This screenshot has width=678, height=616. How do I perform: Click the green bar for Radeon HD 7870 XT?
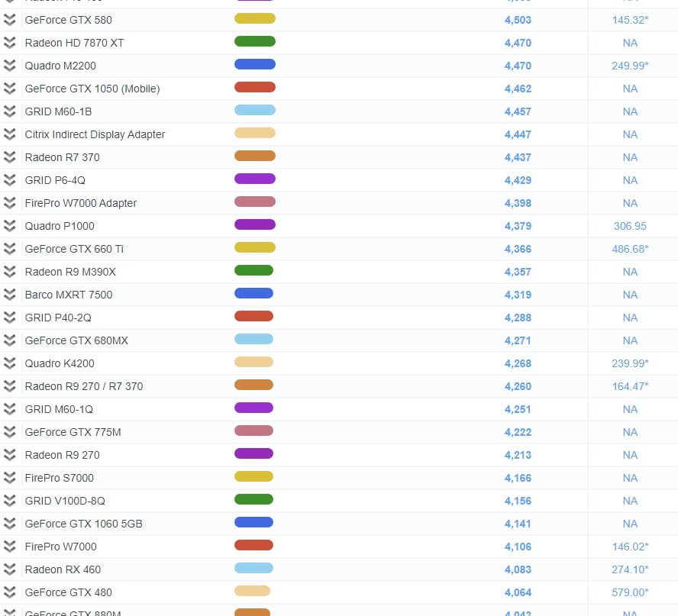click(x=255, y=41)
